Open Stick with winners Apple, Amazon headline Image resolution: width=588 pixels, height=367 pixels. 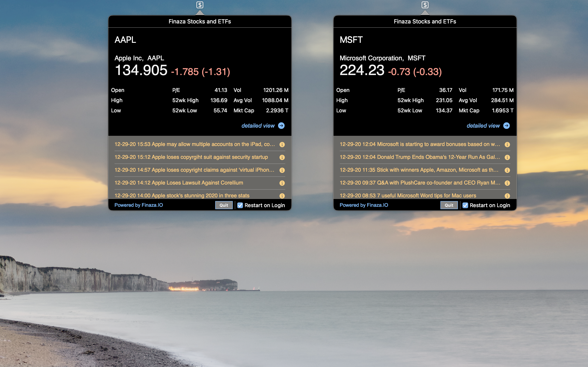coord(419,170)
